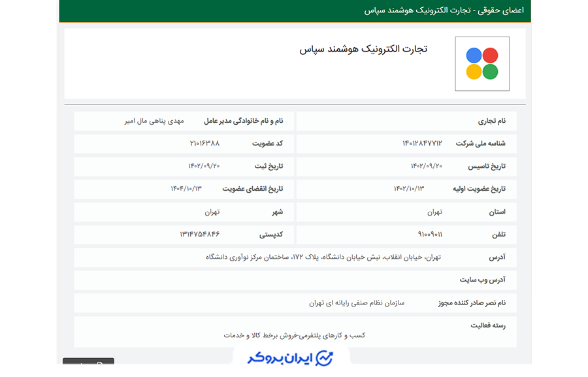Click the اعضای حقوقی header bar

pos(294,10)
